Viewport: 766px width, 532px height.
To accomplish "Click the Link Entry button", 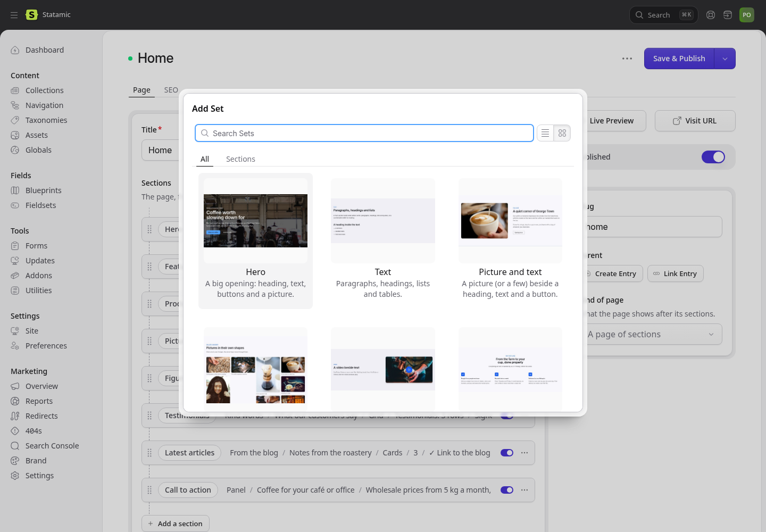I will 676,273.
